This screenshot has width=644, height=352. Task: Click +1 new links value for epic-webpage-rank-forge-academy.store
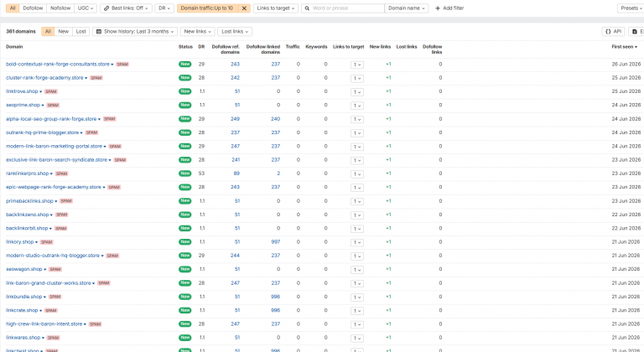[x=388, y=187]
